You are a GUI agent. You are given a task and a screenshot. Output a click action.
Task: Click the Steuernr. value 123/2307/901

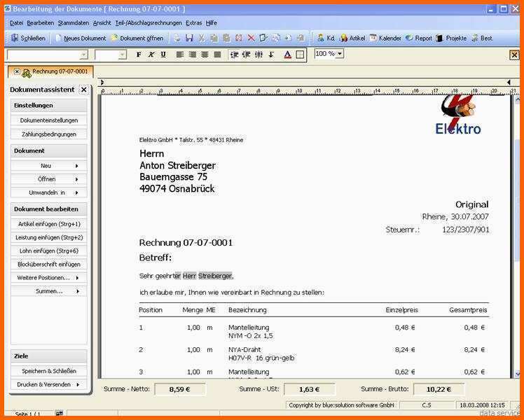coord(466,230)
